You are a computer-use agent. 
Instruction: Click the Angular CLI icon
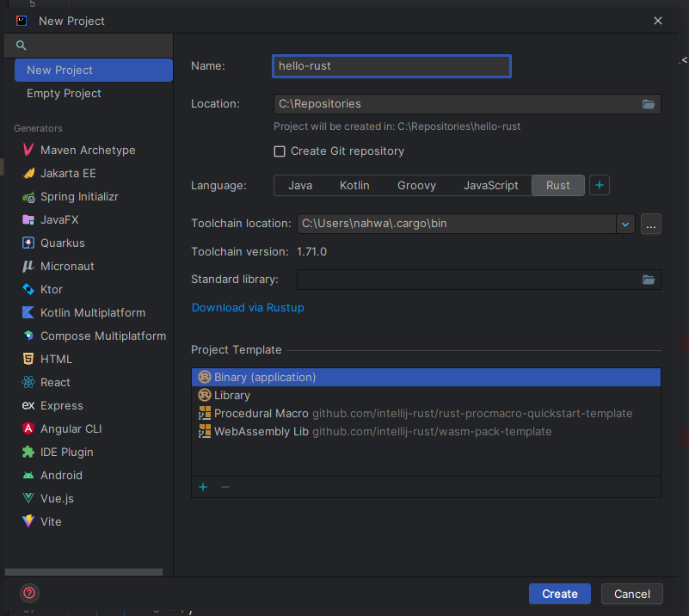tap(28, 428)
